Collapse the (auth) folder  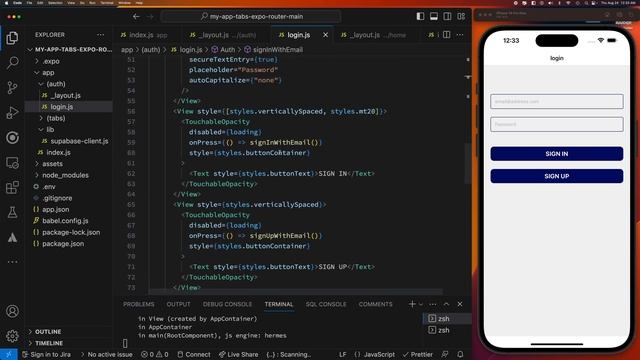(70, 84)
